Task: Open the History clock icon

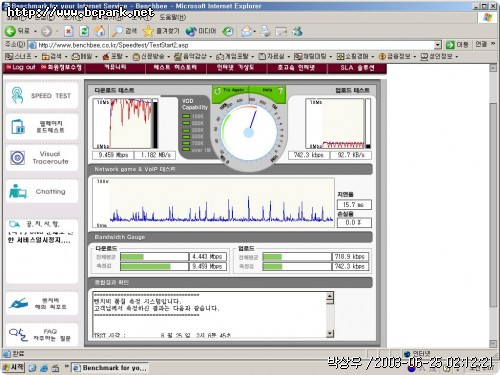Action: (x=228, y=32)
